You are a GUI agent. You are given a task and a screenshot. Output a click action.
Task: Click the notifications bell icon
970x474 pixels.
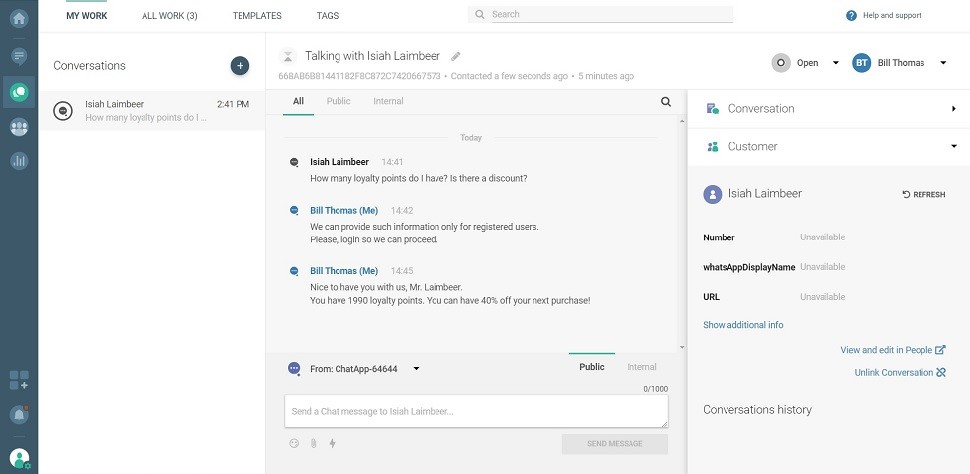tap(19, 414)
